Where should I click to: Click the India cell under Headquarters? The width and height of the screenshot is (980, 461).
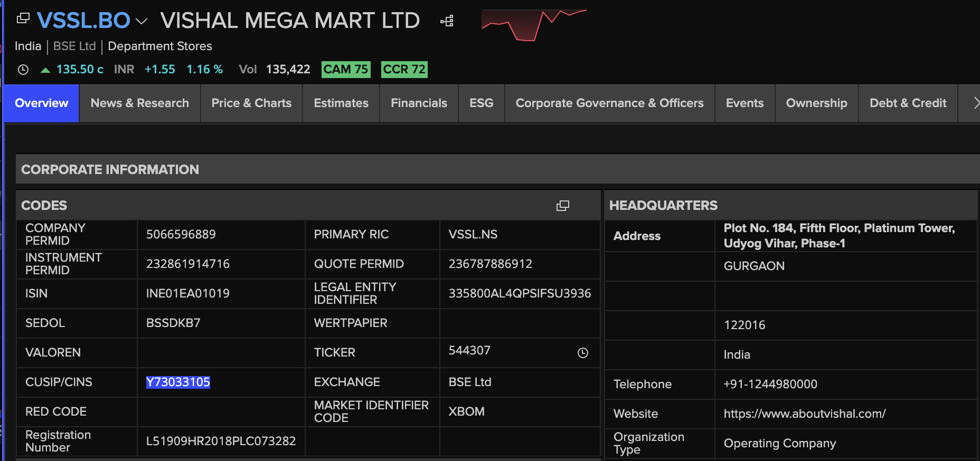pos(737,354)
